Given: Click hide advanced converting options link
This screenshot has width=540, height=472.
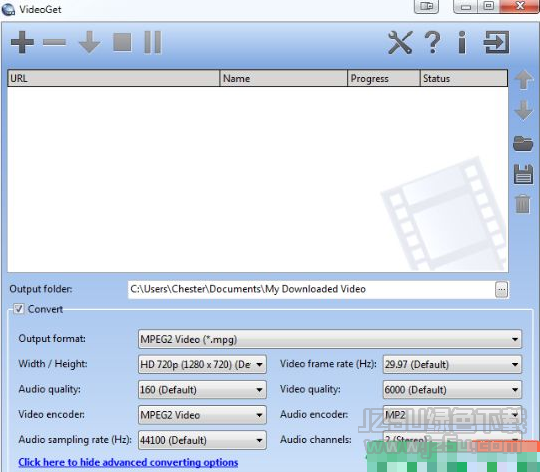Looking at the screenshot, I should point(128,462).
